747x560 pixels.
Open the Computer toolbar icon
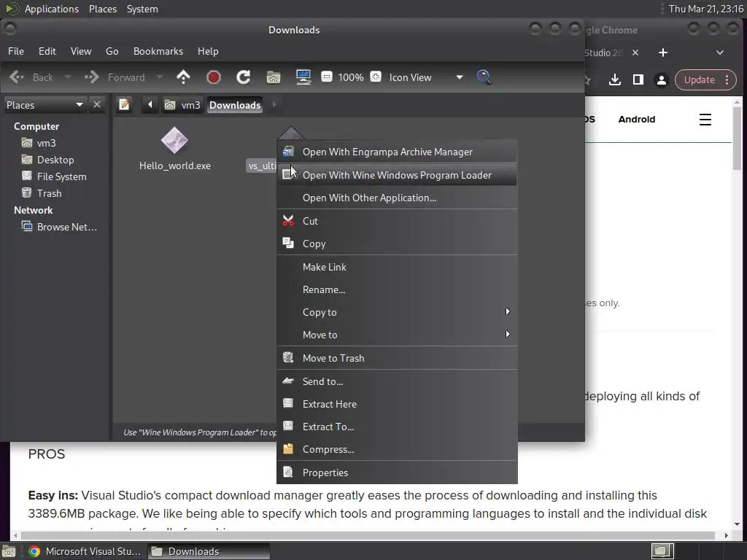point(303,77)
